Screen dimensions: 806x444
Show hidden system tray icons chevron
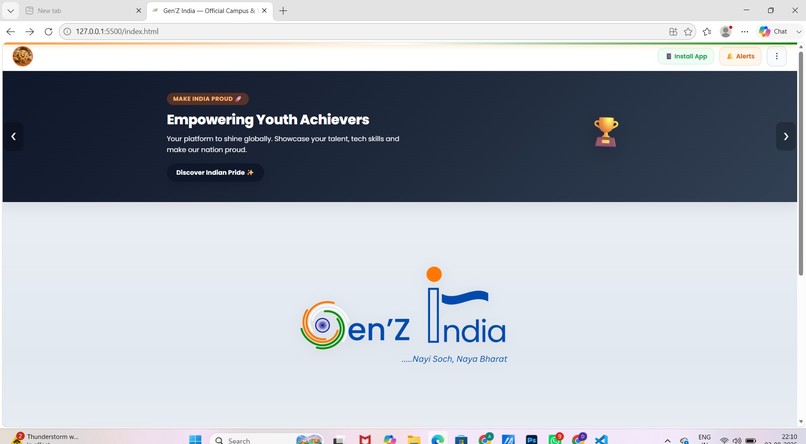(667, 440)
